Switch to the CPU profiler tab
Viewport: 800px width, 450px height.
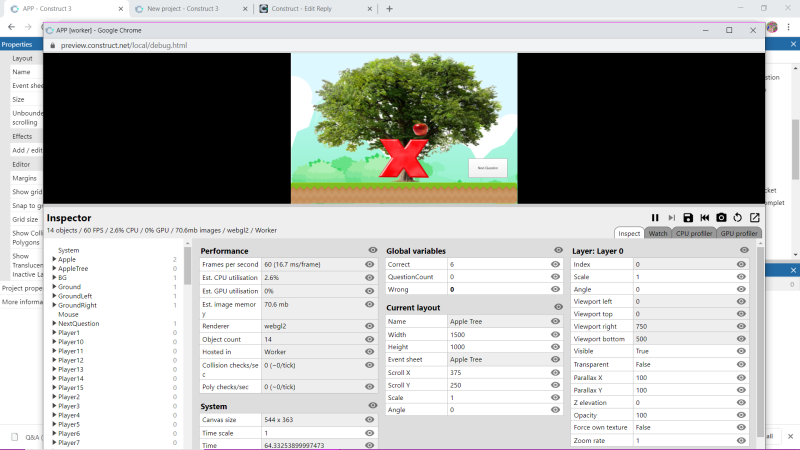click(693, 233)
